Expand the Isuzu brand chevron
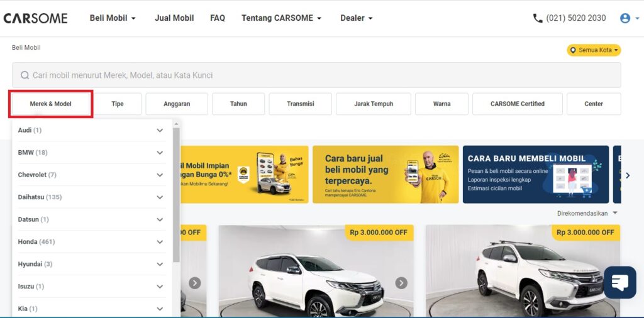The height and width of the screenshot is (318, 644). click(x=160, y=287)
